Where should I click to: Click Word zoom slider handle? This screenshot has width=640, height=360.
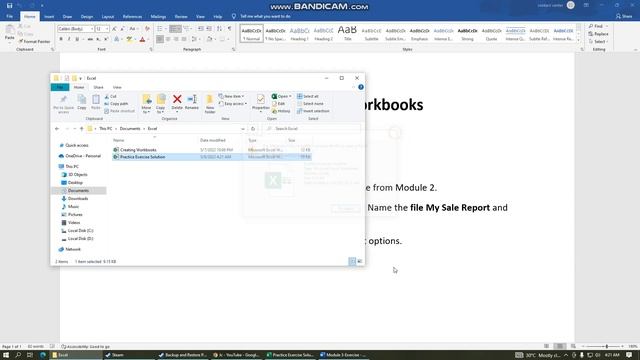(x=607, y=346)
